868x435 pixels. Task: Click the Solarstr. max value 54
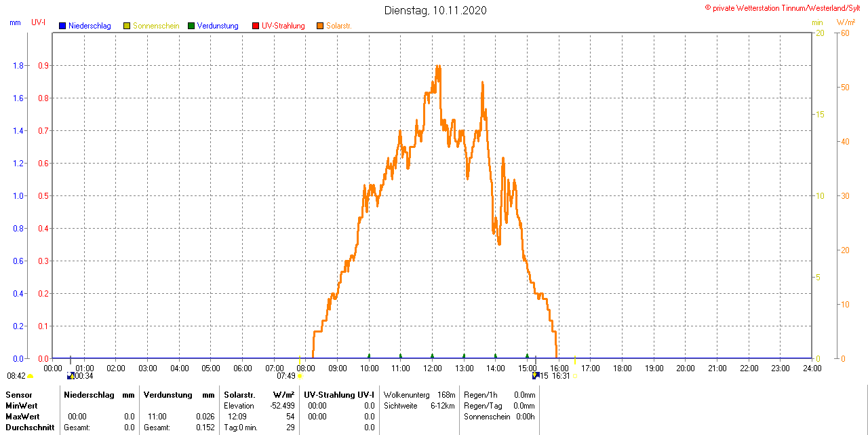pyautogui.click(x=290, y=417)
